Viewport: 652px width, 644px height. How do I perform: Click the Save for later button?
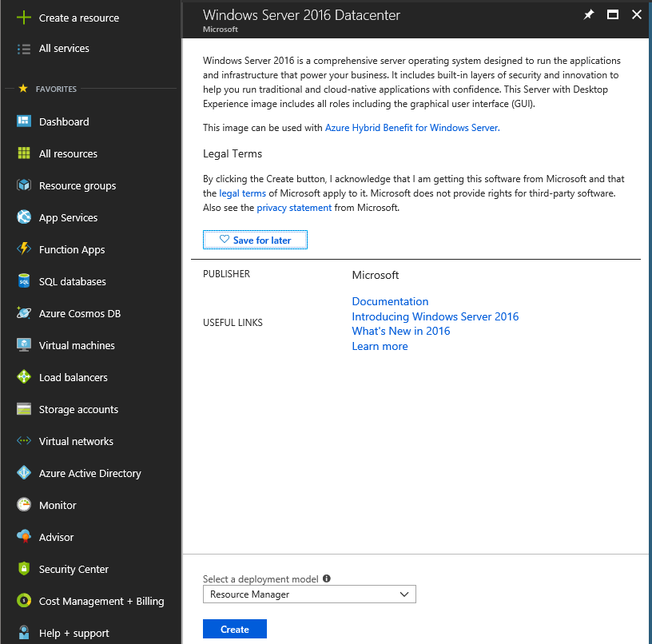[255, 240]
